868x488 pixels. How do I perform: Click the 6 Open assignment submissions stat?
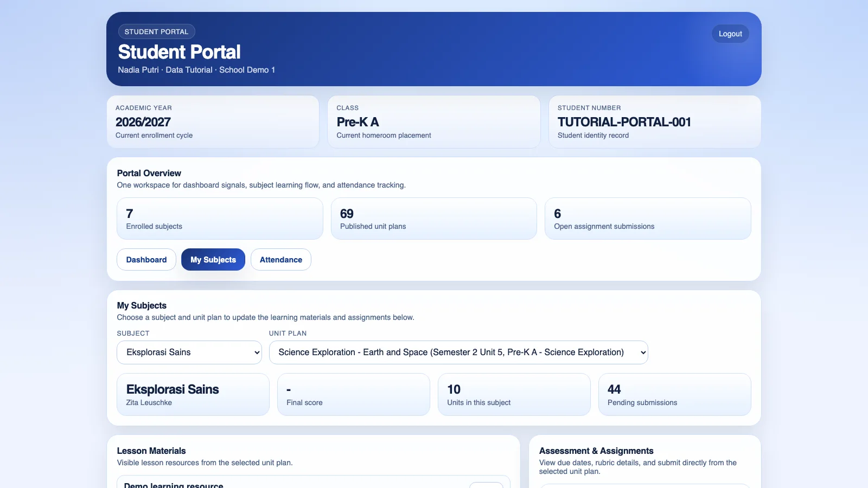coord(648,219)
